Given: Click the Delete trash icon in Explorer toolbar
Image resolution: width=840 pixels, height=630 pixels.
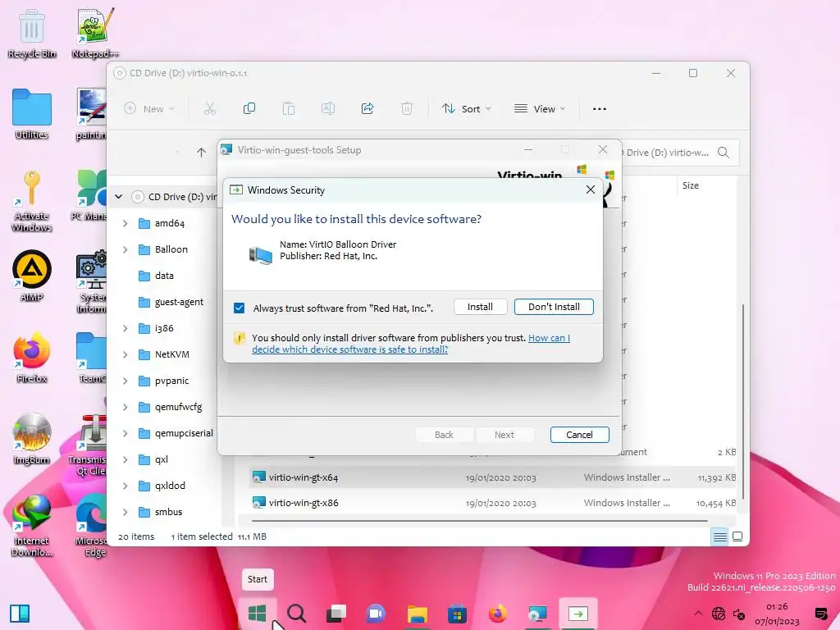Looking at the screenshot, I should coord(407,109).
